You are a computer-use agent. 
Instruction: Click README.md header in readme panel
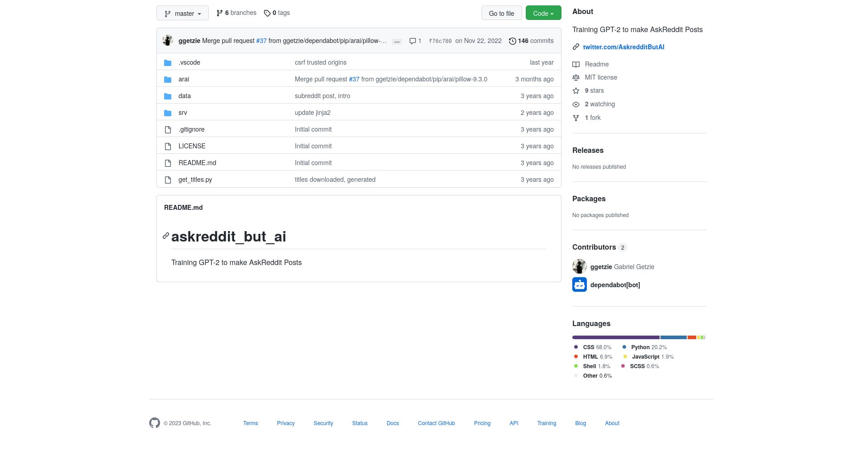point(183,208)
